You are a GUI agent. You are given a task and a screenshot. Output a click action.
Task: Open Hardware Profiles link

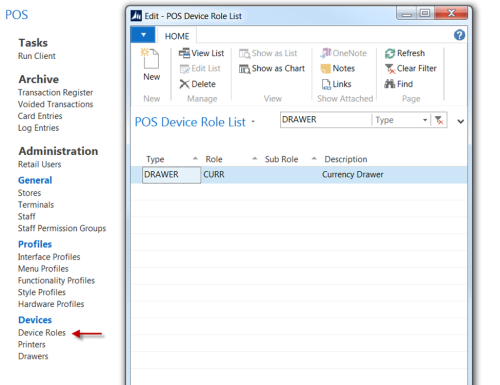pos(51,304)
